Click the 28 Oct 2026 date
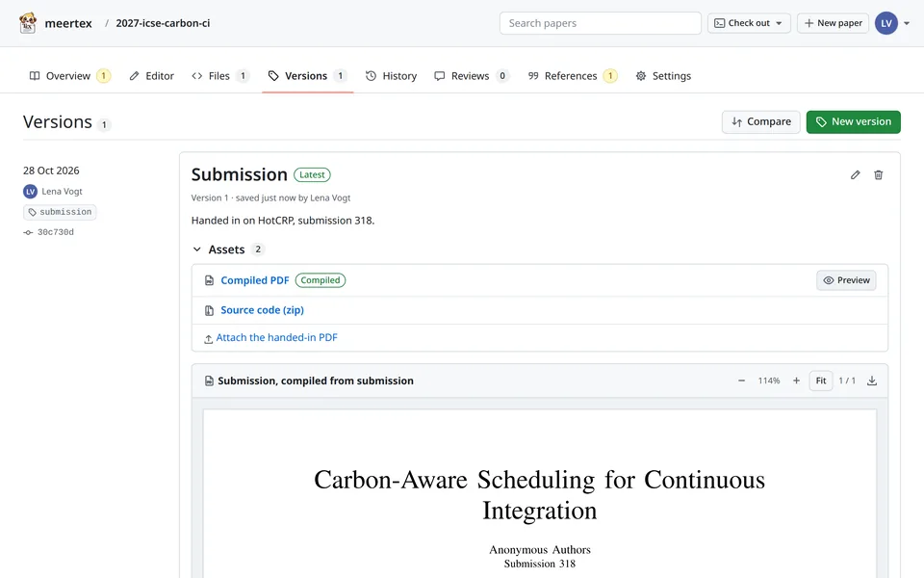This screenshot has height=578, width=924. point(51,171)
